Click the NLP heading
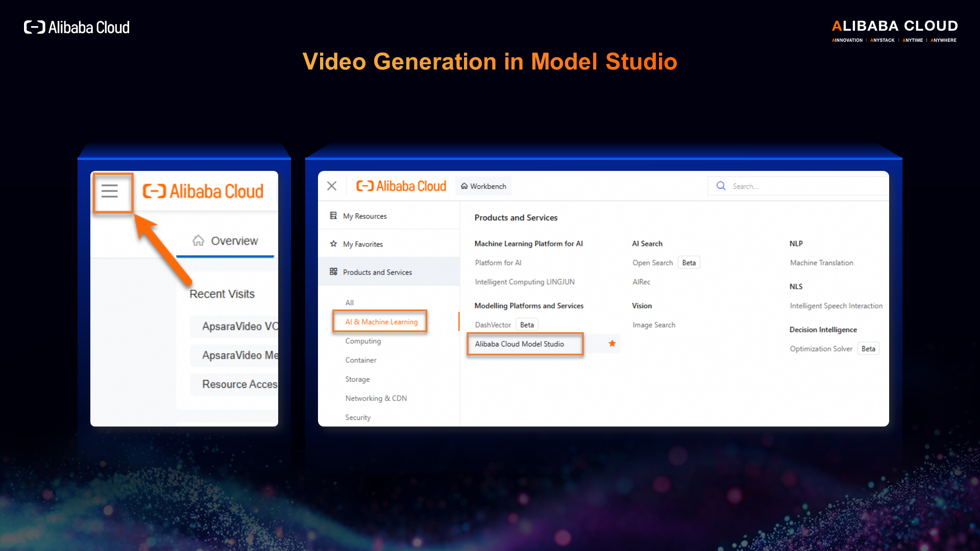Viewport: 980px width, 551px height. 796,244
